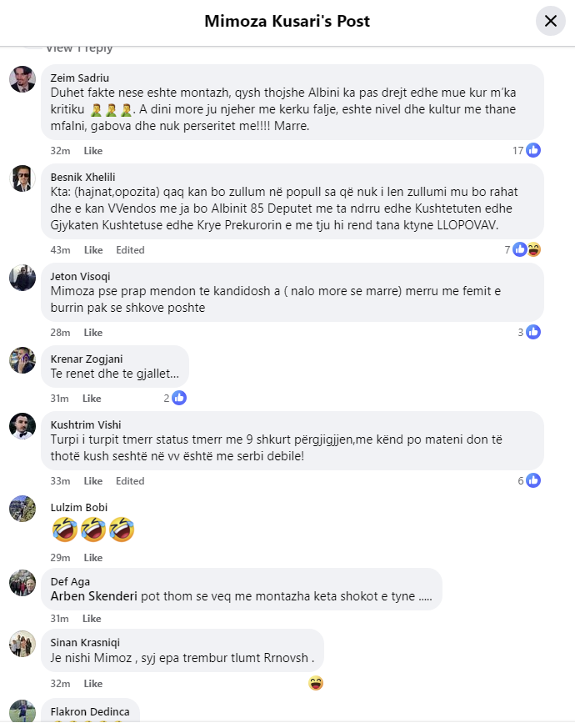Screen dimensions: 575x728
Task: Open Zeim Sadriu's profile picture
Action: pos(22,79)
